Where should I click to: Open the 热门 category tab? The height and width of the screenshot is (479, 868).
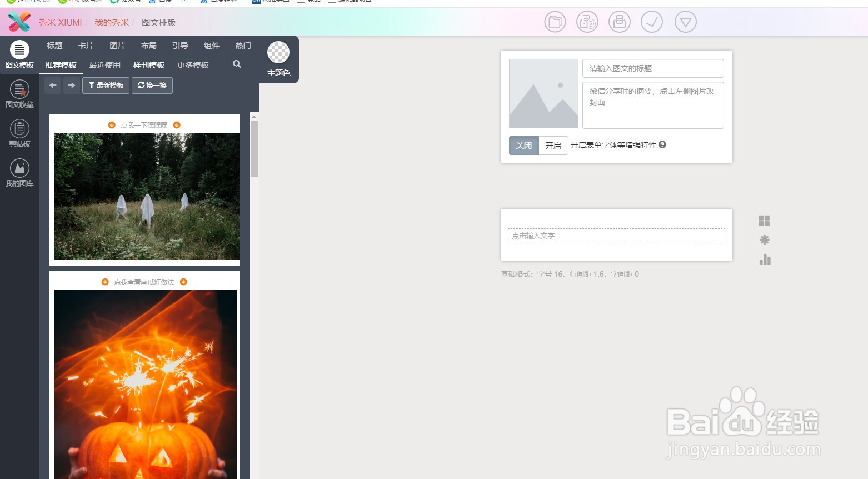(243, 46)
